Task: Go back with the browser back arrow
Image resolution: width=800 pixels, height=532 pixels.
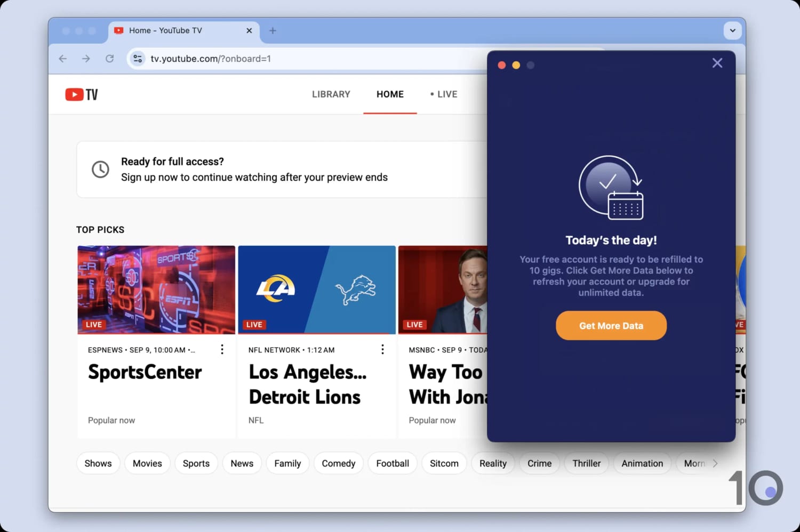Action: [63, 59]
